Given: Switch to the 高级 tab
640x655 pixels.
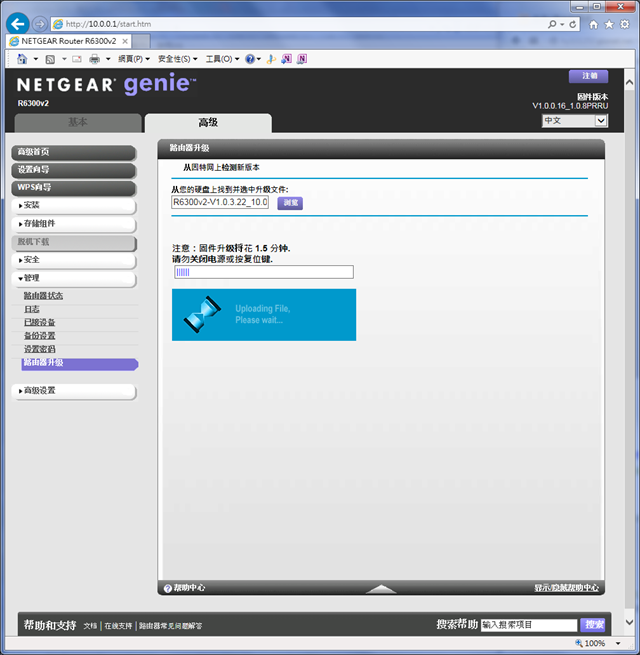Looking at the screenshot, I should pyautogui.click(x=208, y=123).
